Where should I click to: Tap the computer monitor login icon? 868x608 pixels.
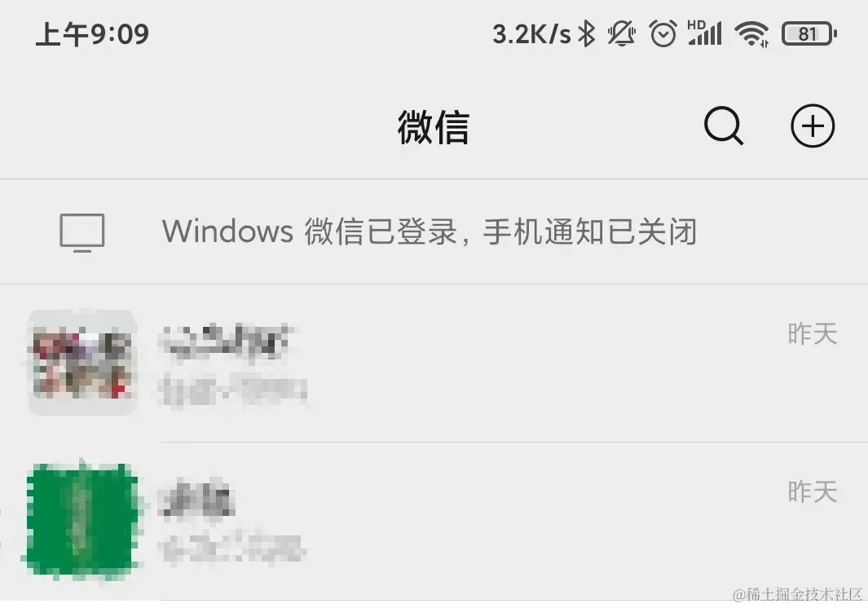pos(82,232)
